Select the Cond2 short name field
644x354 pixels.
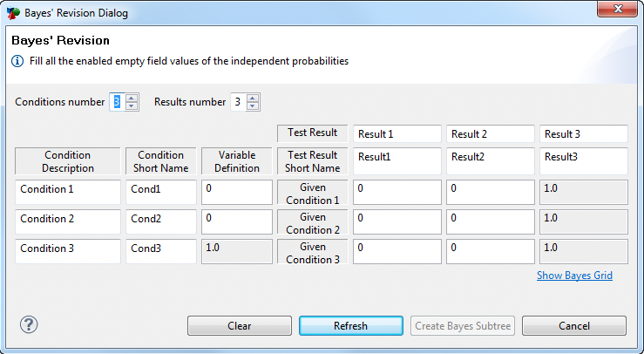[x=161, y=221]
